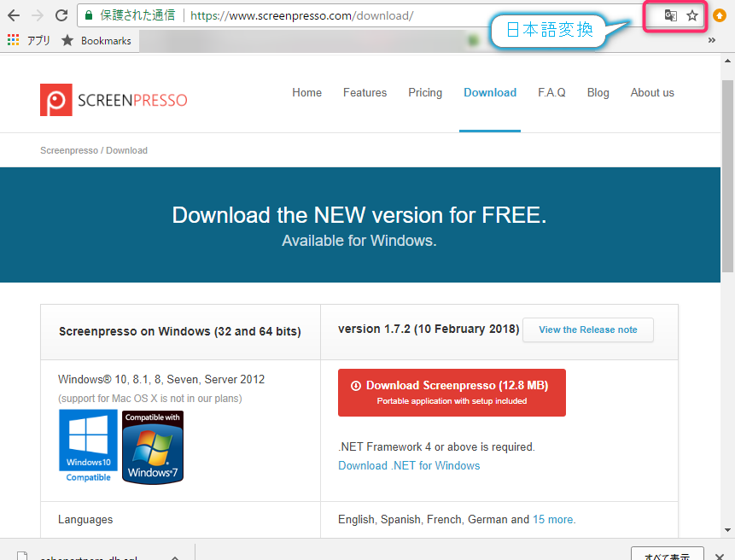Open the Blog menu item
The image size is (735, 560).
click(598, 93)
